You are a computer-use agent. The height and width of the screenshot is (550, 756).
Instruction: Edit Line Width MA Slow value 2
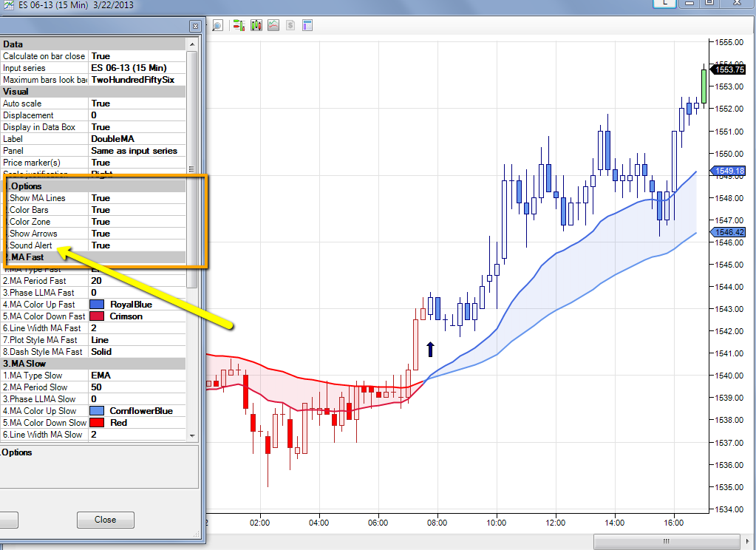point(137,435)
